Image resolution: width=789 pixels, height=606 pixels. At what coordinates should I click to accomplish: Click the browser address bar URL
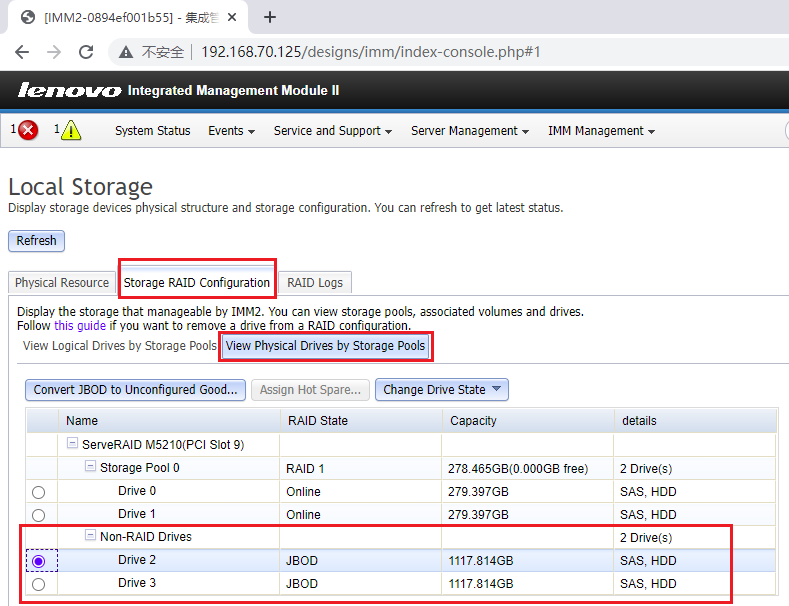coord(370,52)
